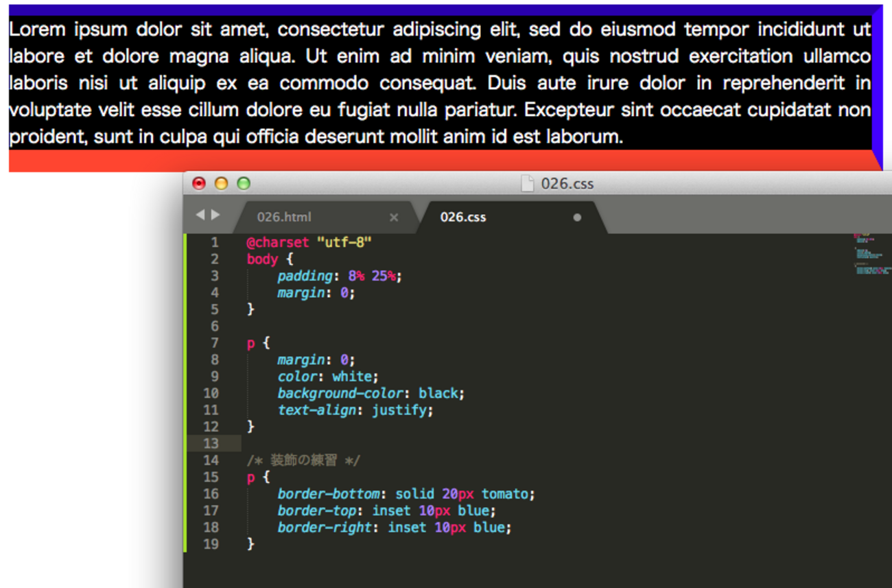Click margin property on line 8
This screenshot has width=892, height=588.
click(301, 360)
